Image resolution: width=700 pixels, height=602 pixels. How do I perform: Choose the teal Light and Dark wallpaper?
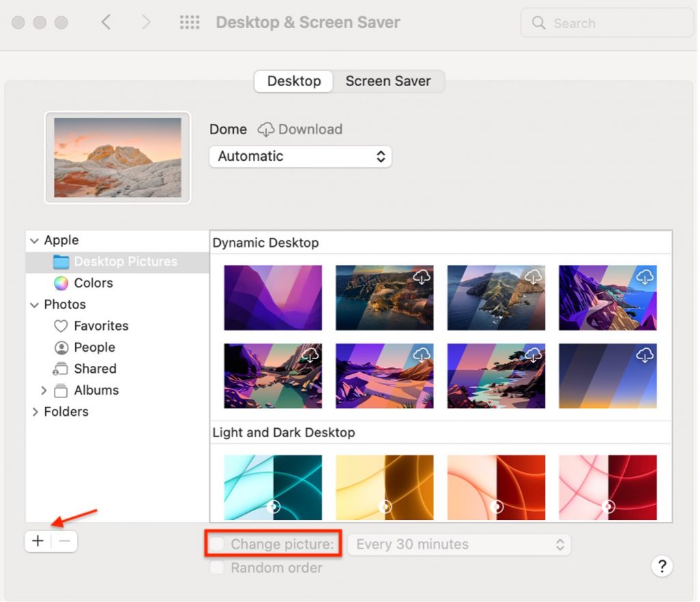[x=273, y=487]
